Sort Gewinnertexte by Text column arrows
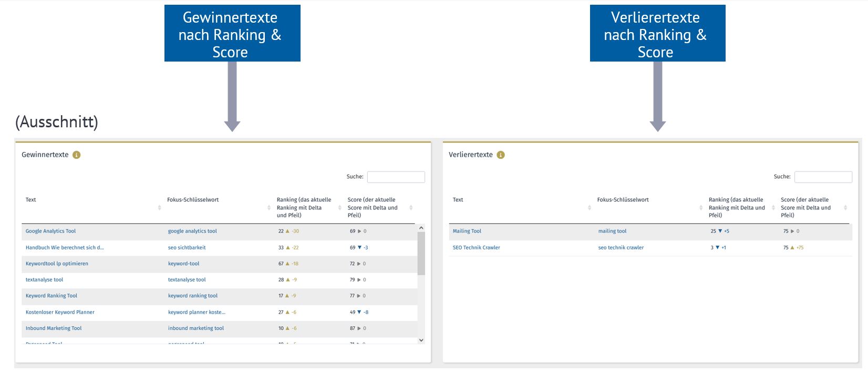Screen dimensions: 868x373 (x=159, y=208)
